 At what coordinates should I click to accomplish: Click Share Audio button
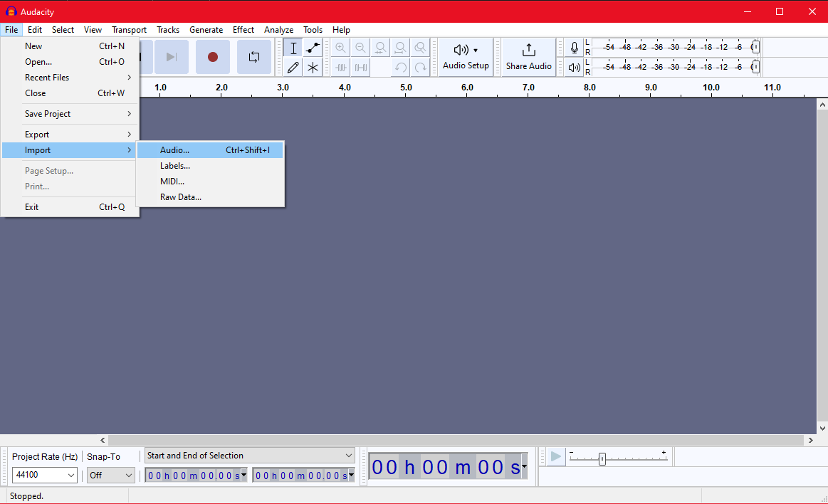tap(528, 57)
